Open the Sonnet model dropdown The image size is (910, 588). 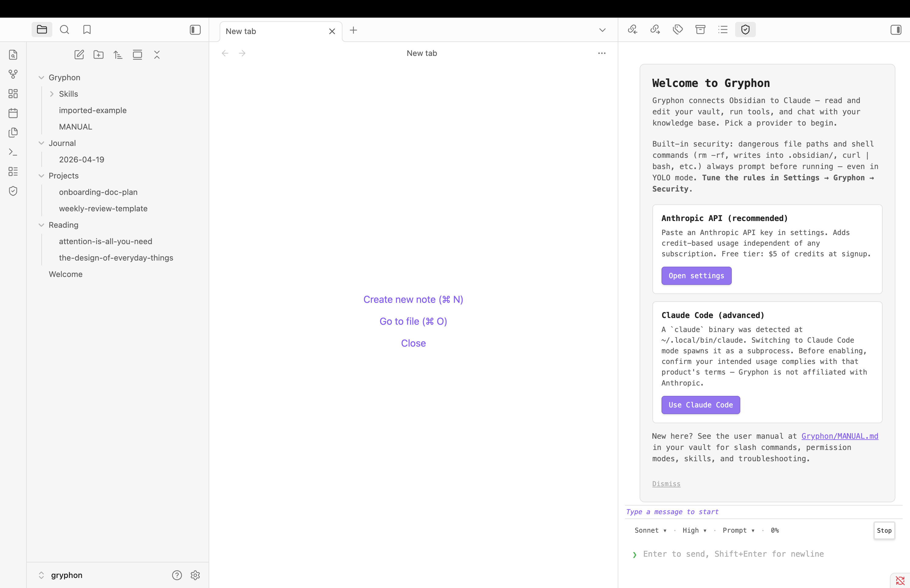pos(651,531)
